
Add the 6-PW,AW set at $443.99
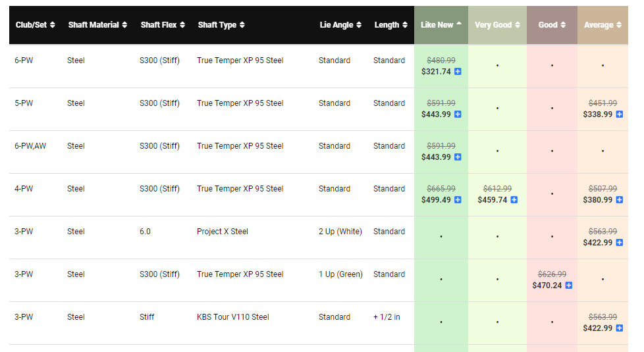[x=458, y=157]
